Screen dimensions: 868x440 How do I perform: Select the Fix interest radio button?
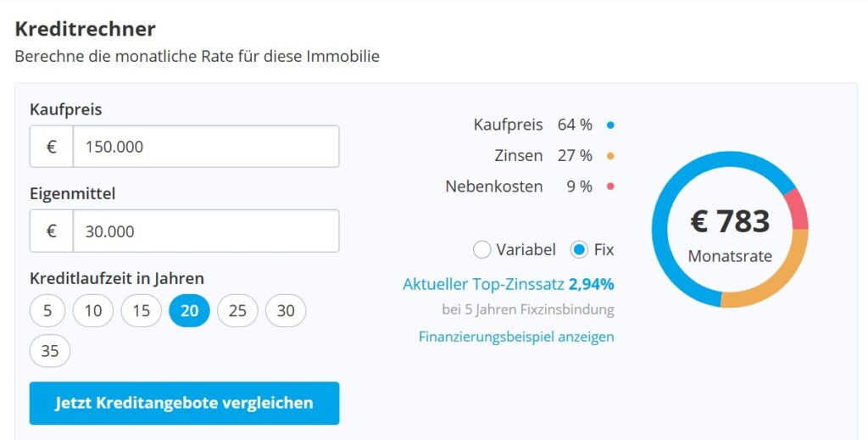(580, 250)
